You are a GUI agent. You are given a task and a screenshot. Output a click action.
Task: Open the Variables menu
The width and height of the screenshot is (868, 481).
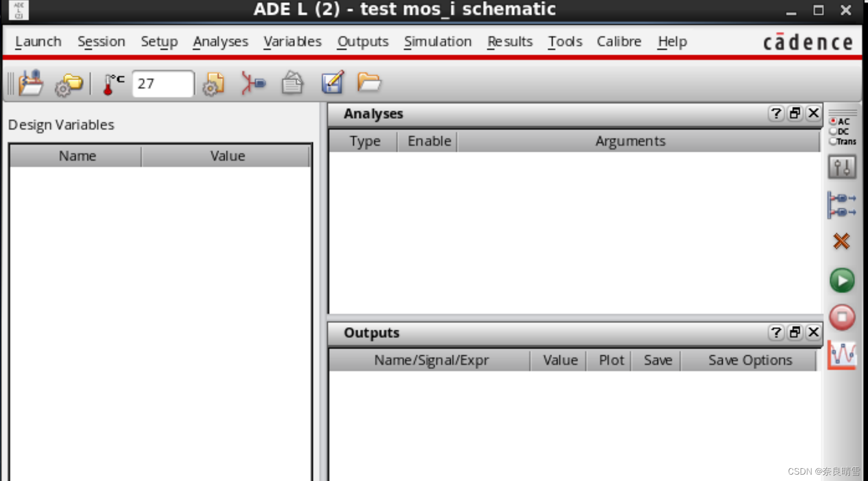(x=293, y=41)
